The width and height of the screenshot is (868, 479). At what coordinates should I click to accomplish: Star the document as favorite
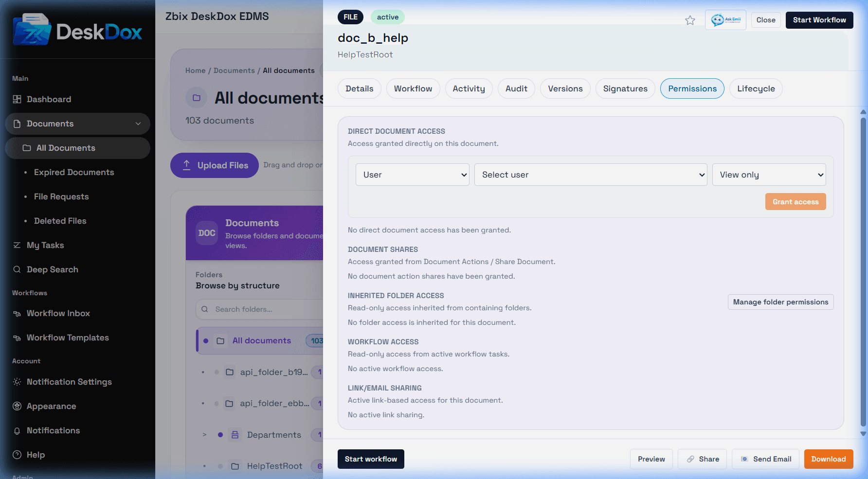point(690,20)
